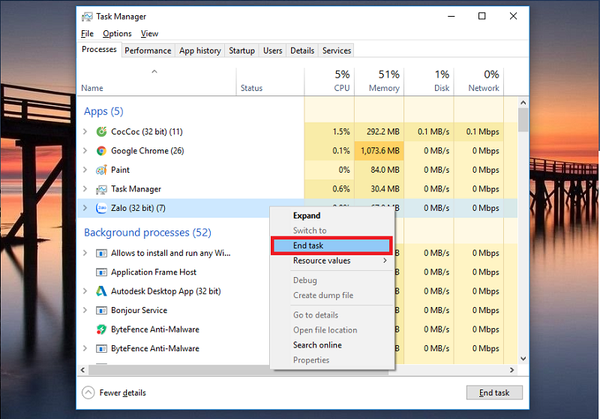Viewport: 600px width, 419px height.
Task: Expand the Google Chrome process group
Action: tap(85, 151)
